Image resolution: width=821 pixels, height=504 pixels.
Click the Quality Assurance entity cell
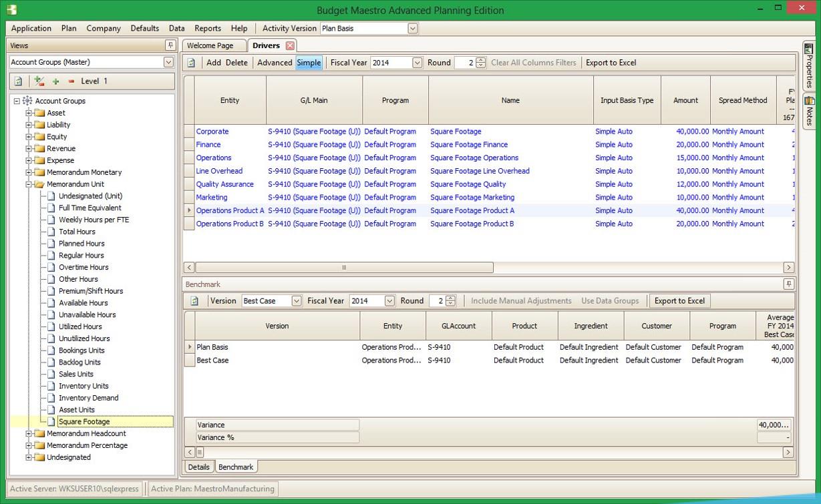230,184
